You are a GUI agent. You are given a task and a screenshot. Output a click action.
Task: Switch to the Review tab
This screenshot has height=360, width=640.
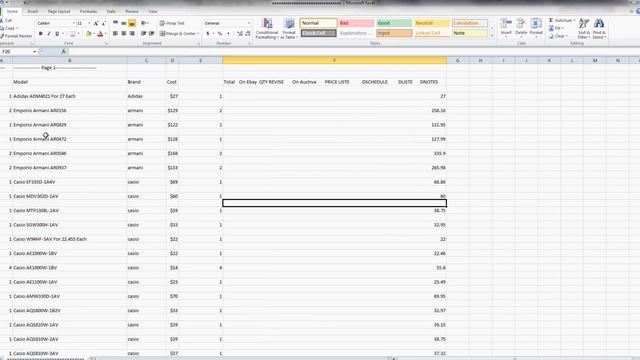point(131,11)
